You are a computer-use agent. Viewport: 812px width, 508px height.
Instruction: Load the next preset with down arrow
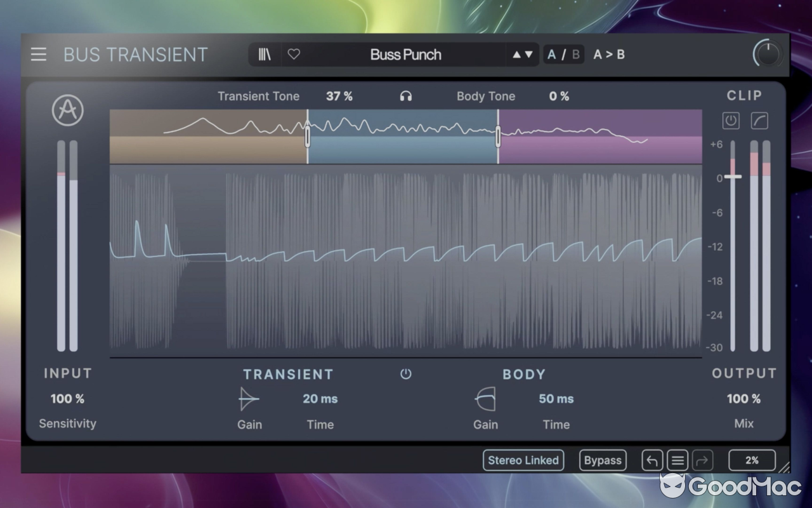528,55
